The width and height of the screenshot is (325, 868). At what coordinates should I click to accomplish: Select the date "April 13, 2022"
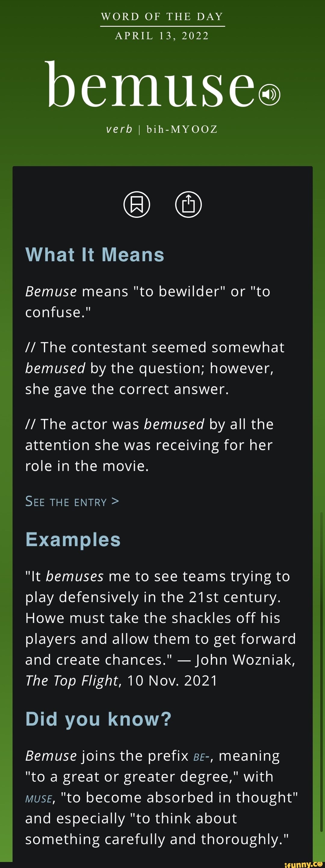(x=162, y=36)
